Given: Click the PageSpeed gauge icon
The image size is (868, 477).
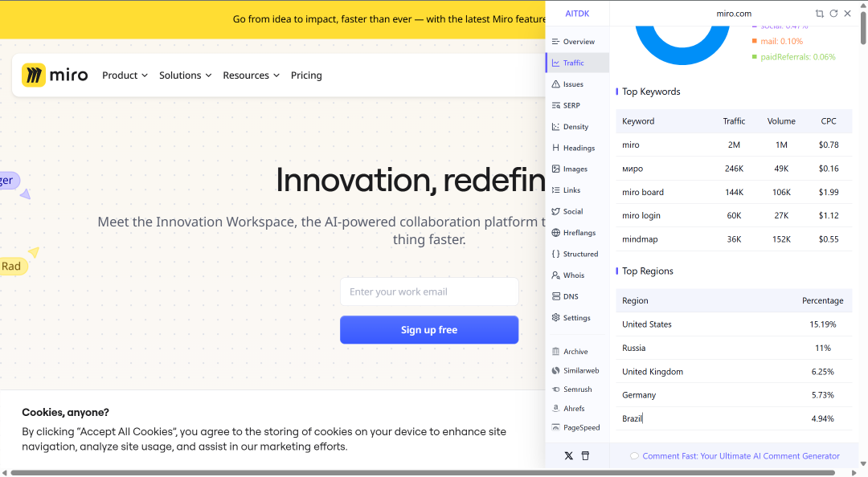Looking at the screenshot, I should point(556,427).
